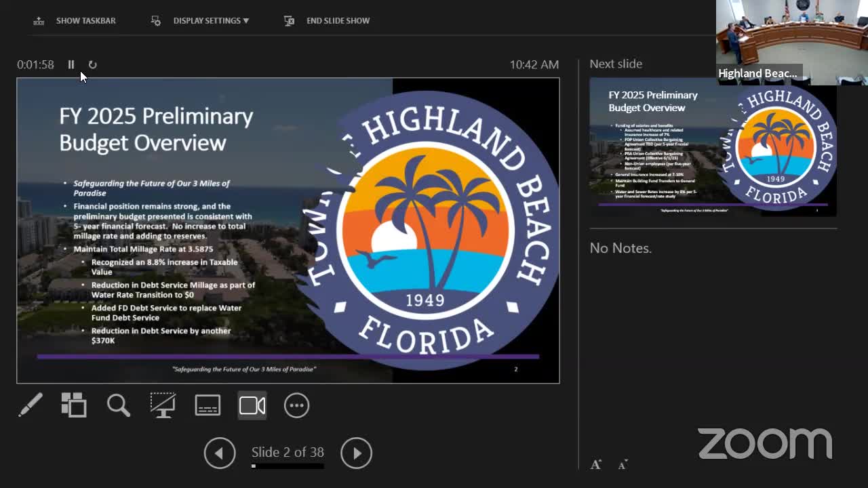Click the next slide preview thumbnail
Screen dimensions: 868x488
pyautogui.click(x=713, y=147)
